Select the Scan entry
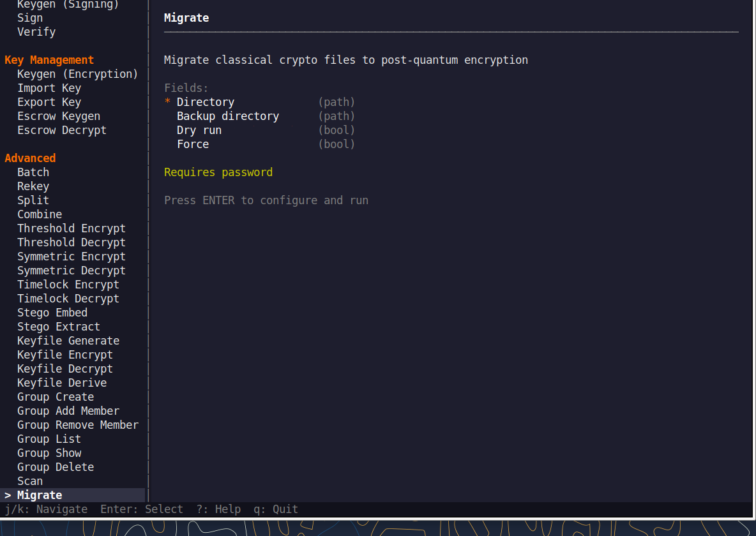Image resolution: width=756 pixels, height=536 pixels. tap(30, 480)
